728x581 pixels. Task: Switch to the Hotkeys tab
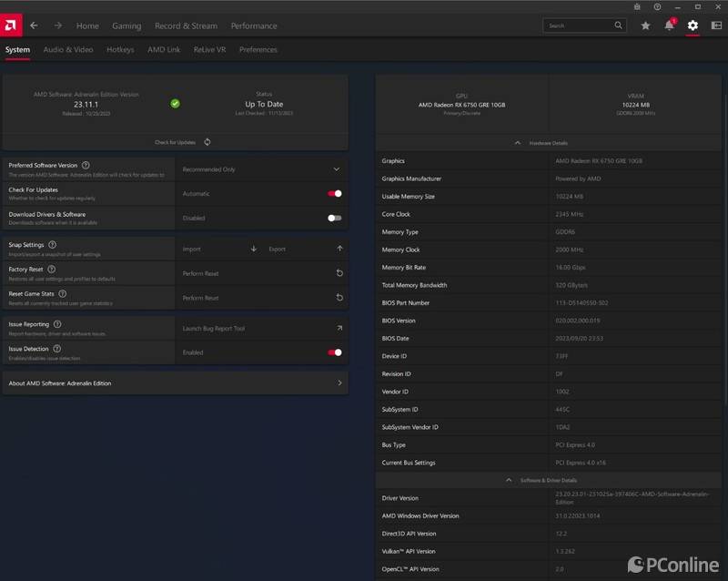[x=120, y=49]
